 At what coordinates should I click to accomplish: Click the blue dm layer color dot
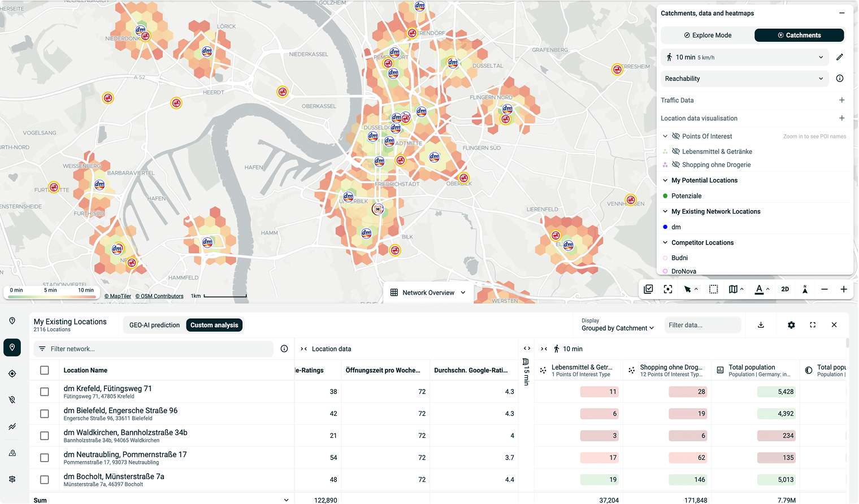point(665,227)
